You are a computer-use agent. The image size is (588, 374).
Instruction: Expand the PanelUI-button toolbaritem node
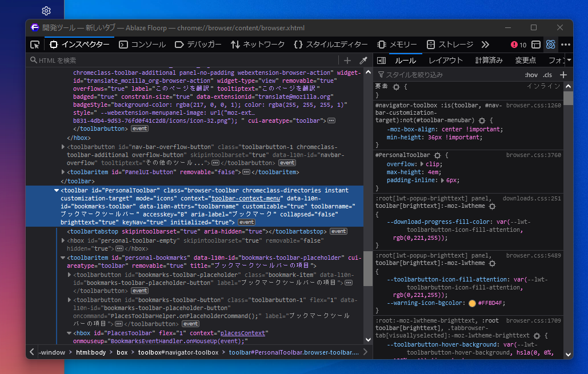[63, 172]
